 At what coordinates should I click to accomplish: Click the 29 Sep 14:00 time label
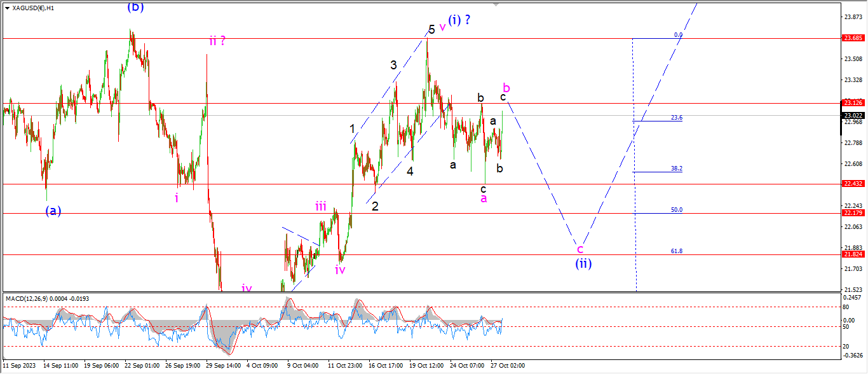click(224, 366)
